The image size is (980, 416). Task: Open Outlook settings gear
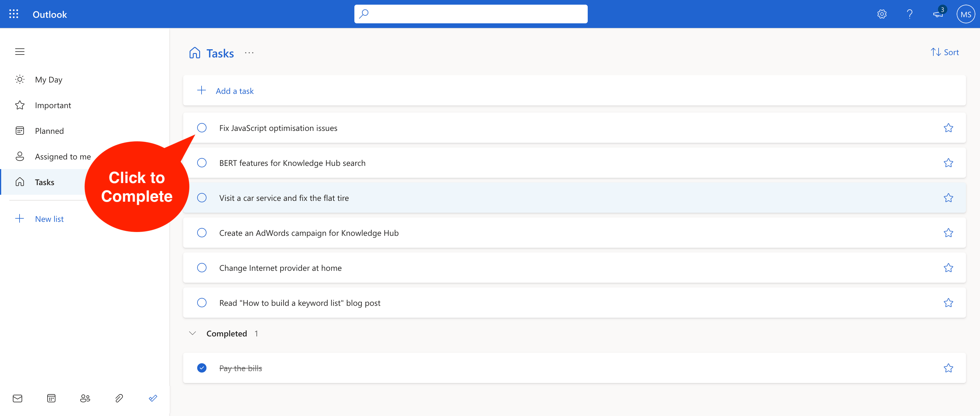[x=882, y=14]
